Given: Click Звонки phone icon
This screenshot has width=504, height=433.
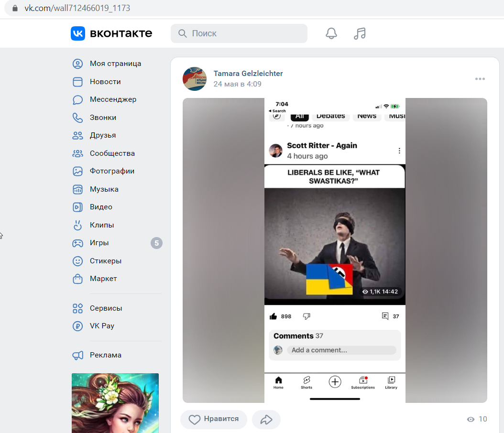Looking at the screenshot, I should pyautogui.click(x=77, y=118).
